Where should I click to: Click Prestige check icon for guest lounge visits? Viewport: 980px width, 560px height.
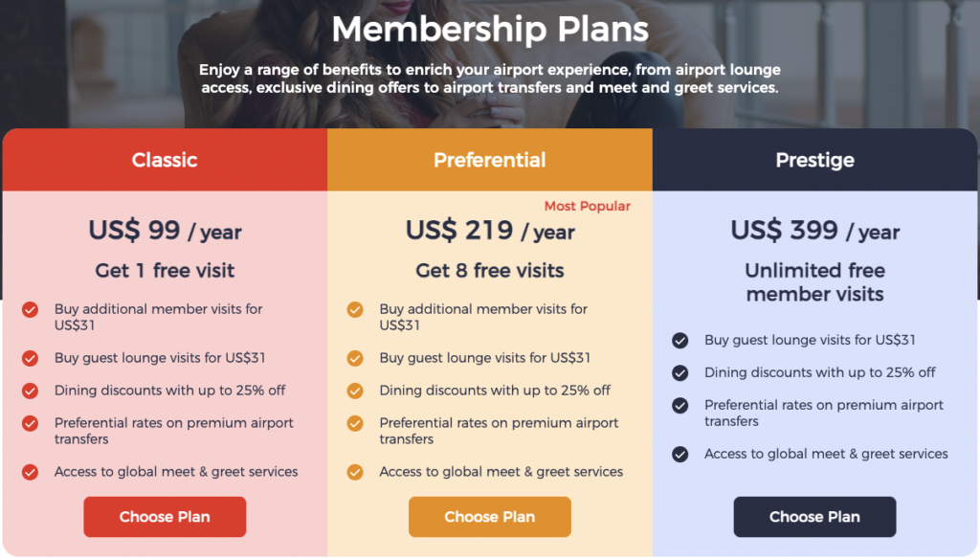tap(680, 340)
